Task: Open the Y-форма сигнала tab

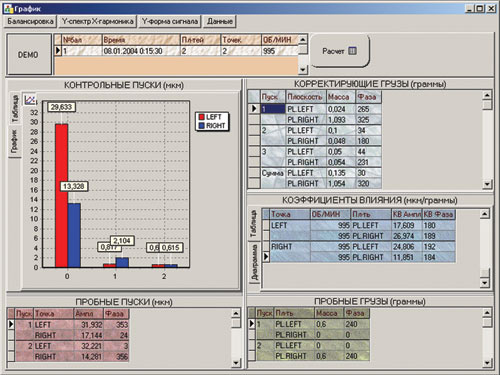Action: point(170,21)
